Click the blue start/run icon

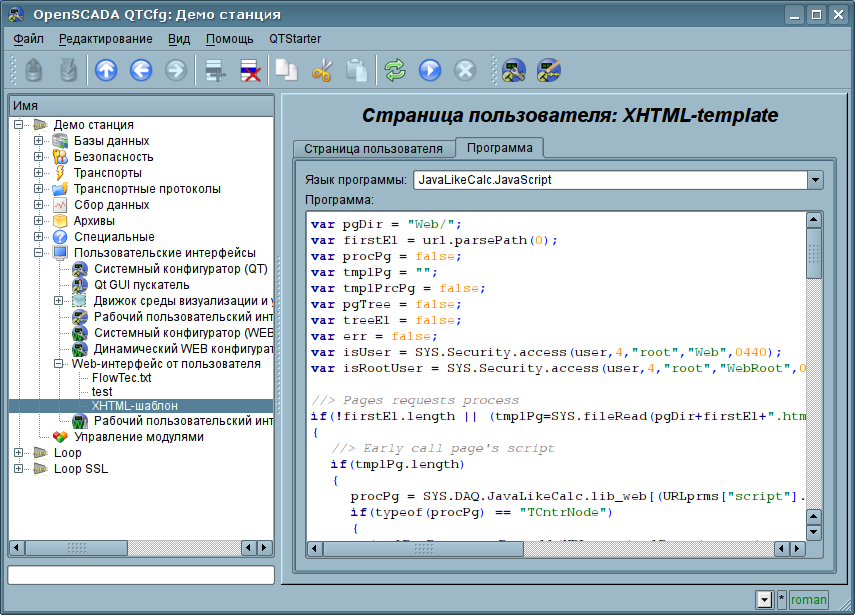(430, 70)
